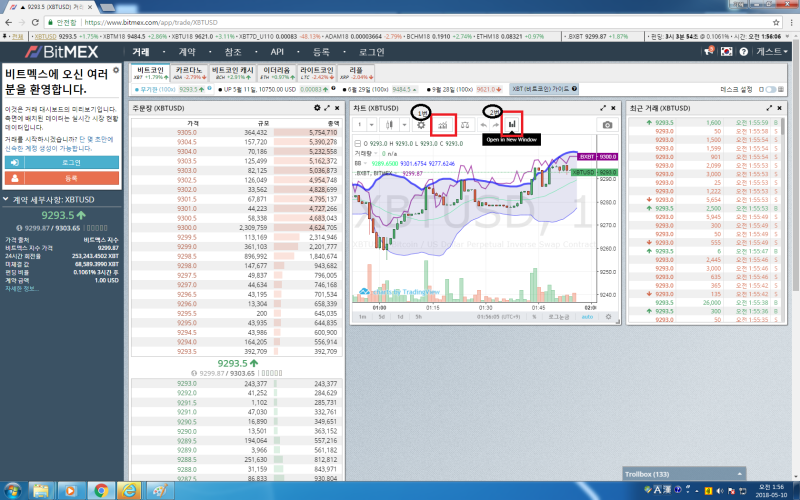Select Cardano (카르다노) instrument tab
Screen dimensions: 800x500
point(189,72)
